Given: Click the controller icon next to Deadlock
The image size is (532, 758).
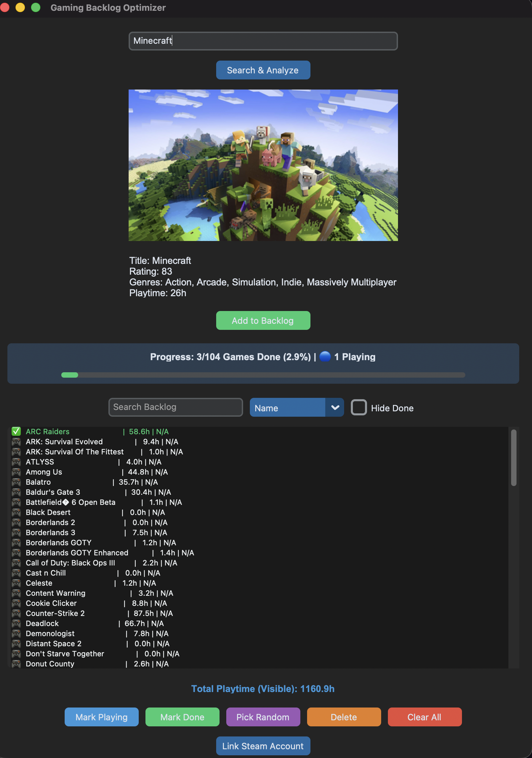Looking at the screenshot, I should coord(16,623).
